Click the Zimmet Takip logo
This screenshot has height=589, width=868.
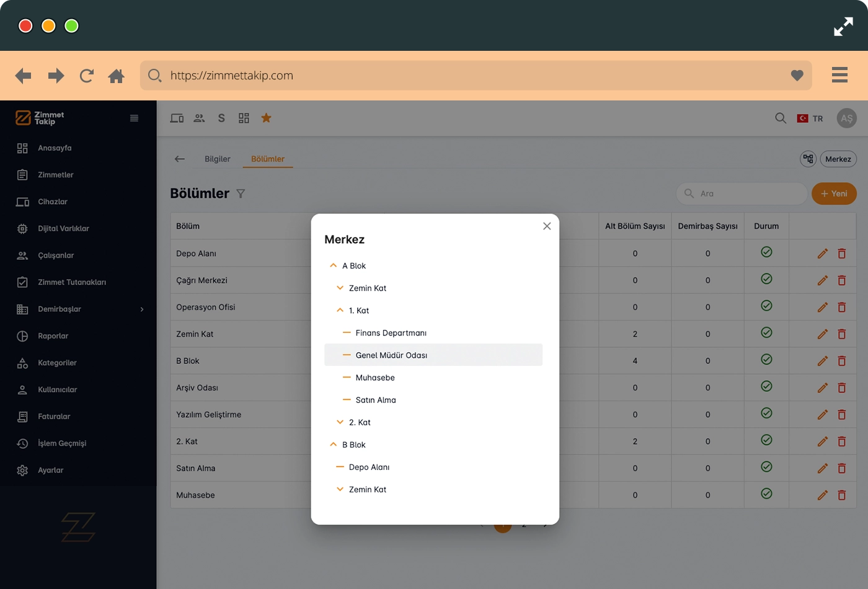click(40, 118)
